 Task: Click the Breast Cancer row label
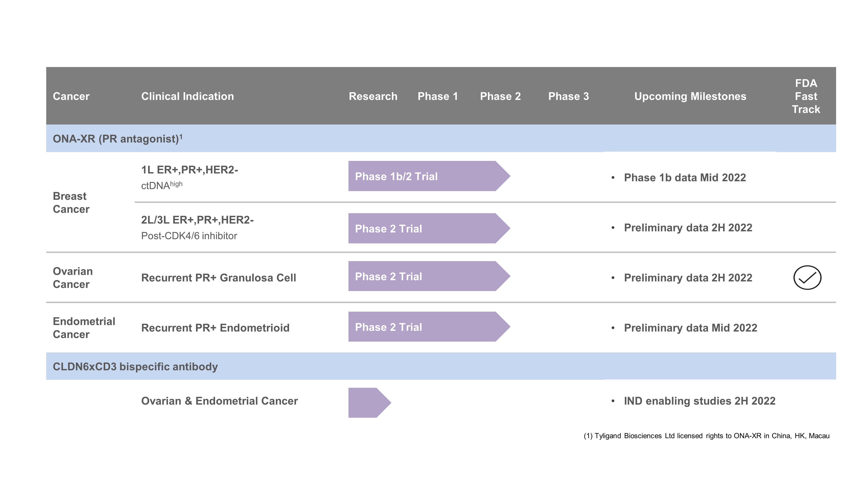pos(71,202)
